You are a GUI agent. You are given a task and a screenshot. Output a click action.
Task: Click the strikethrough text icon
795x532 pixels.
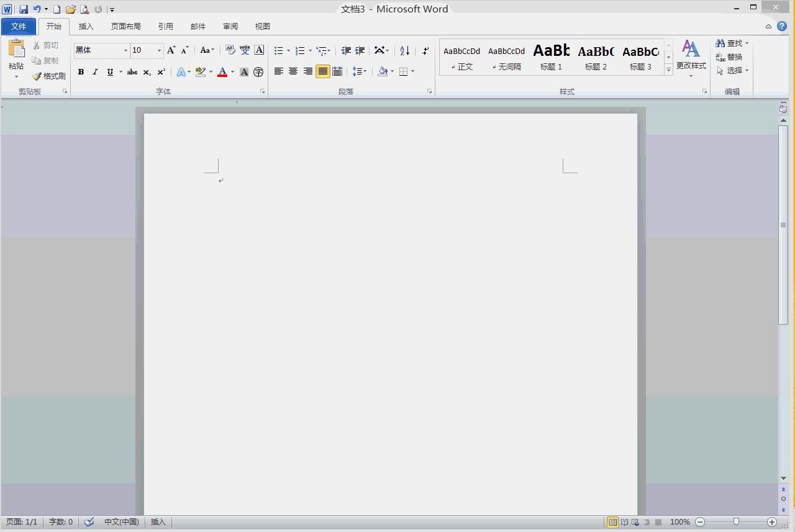(x=132, y=72)
